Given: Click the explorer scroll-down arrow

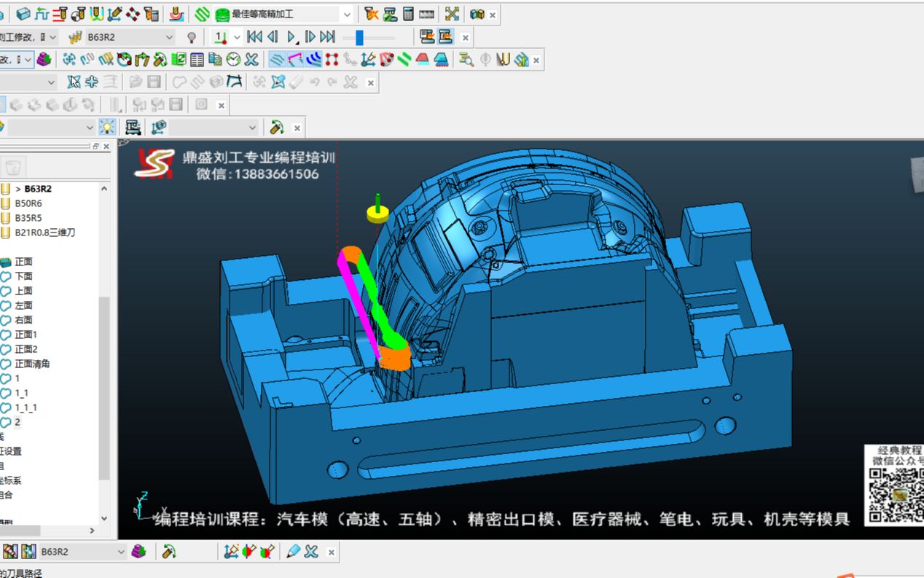Looking at the screenshot, I should tap(104, 518).
